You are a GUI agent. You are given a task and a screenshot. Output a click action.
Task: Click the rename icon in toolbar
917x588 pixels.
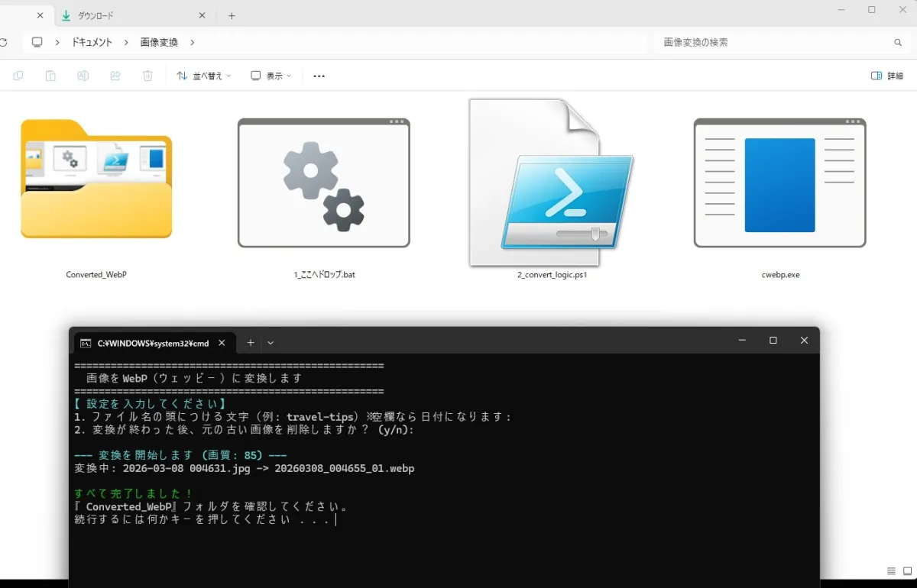[83, 76]
